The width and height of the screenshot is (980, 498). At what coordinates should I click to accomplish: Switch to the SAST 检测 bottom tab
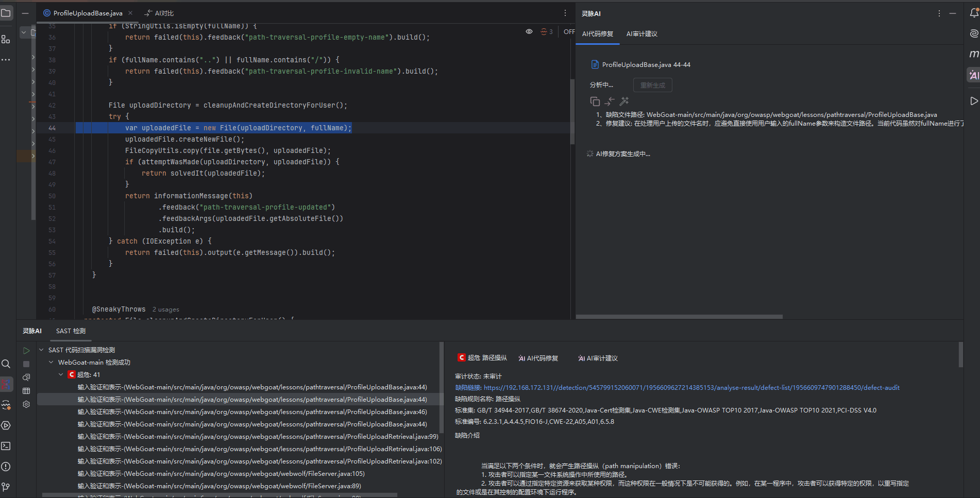point(71,331)
